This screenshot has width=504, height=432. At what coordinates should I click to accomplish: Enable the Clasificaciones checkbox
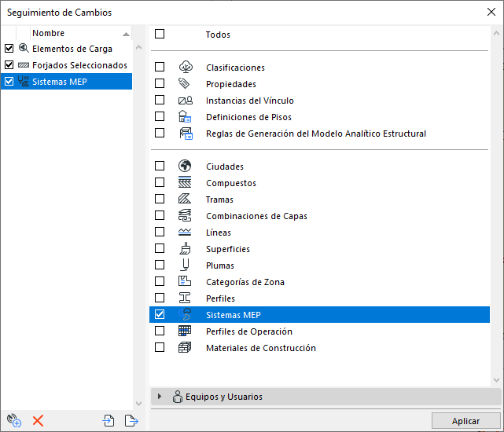pos(160,67)
